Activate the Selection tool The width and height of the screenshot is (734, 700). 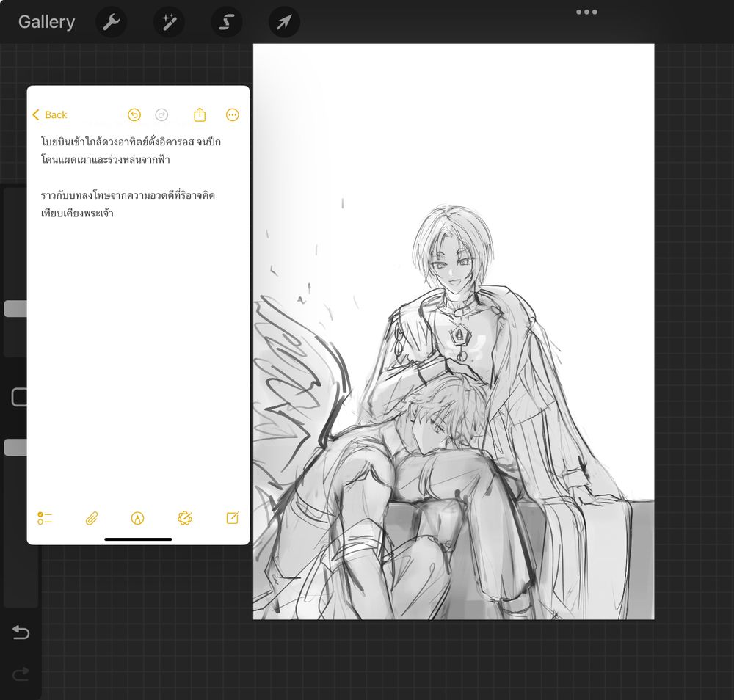[227, 22]
